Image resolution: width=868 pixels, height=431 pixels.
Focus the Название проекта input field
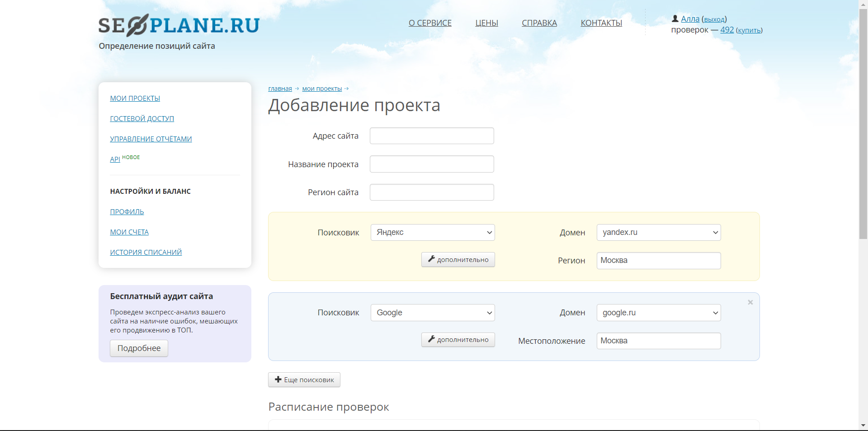[432, 164]
